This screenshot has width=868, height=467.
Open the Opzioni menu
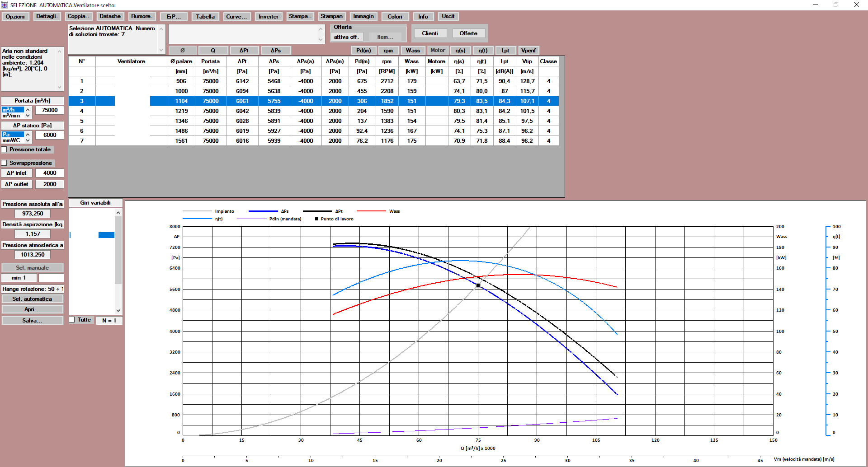click(x=15, y=17)
